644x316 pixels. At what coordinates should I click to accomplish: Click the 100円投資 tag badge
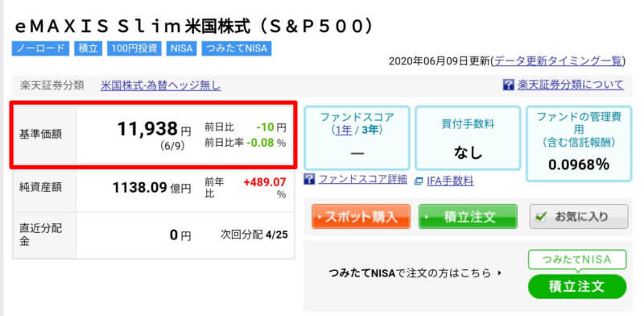coord(134,48)
